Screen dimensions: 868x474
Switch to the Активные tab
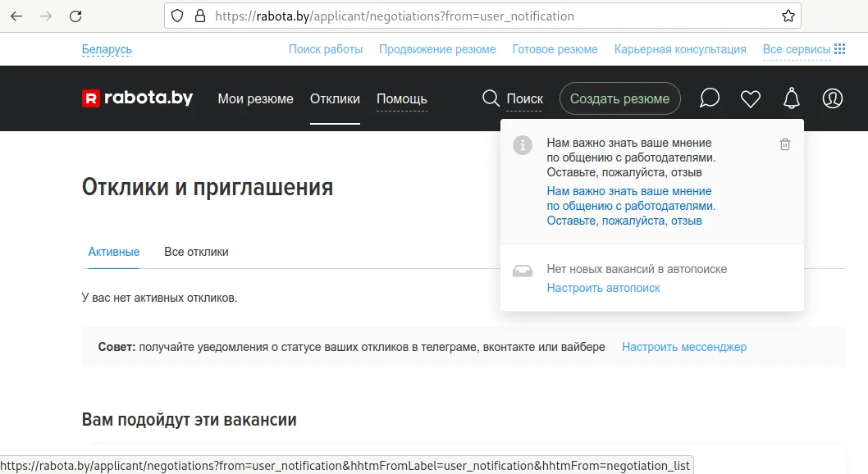pos(113,252)
